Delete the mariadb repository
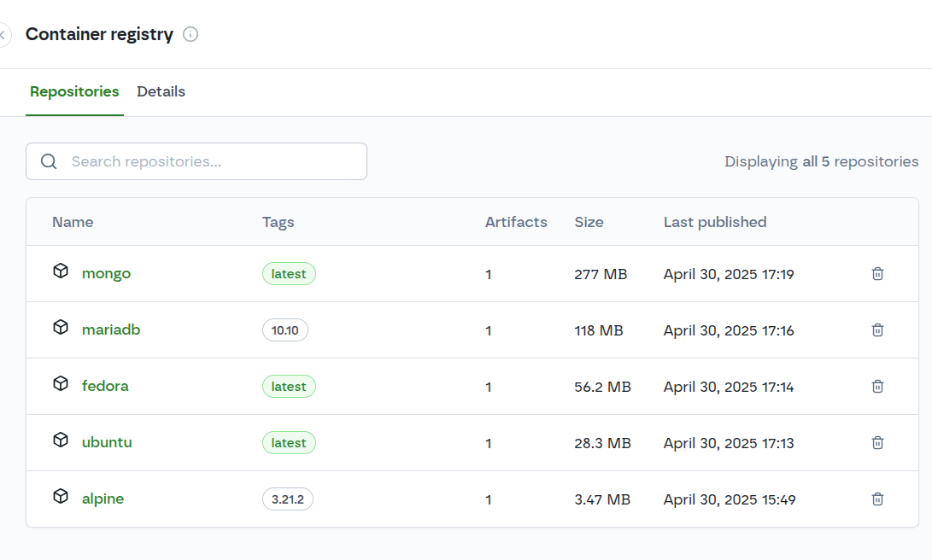This screenshot has width=932, height=560. 877,330
